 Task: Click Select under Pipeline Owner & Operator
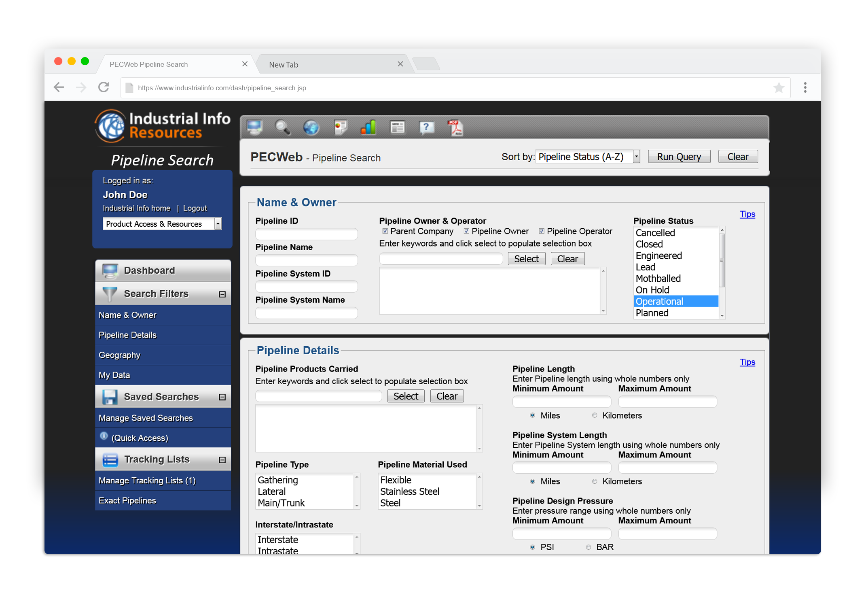point(526,259)
